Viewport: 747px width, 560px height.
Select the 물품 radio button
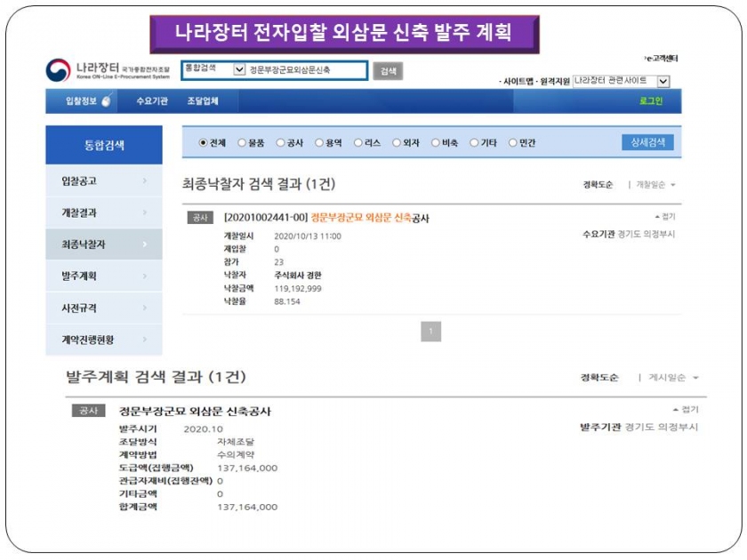242,142
